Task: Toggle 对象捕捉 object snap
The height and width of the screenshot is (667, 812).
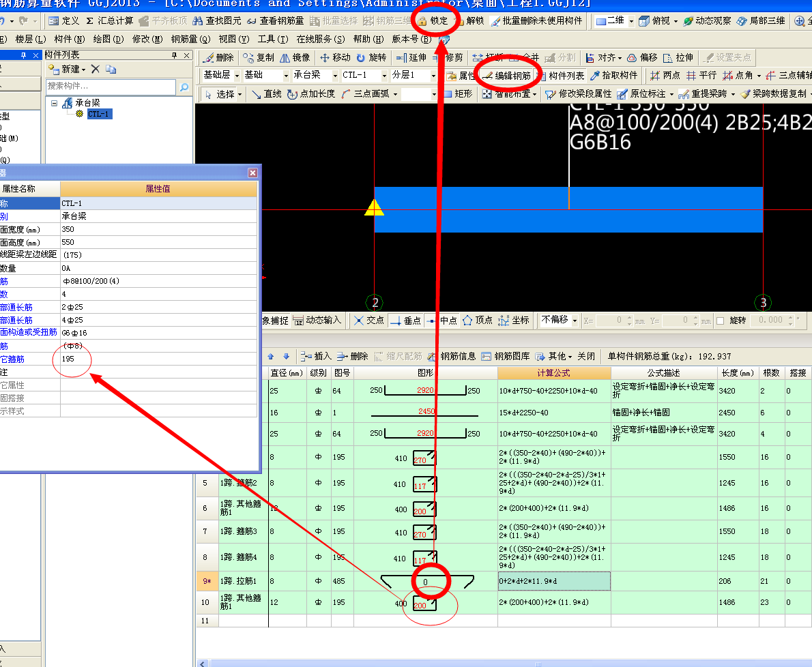Action: [x=274, y=321]
